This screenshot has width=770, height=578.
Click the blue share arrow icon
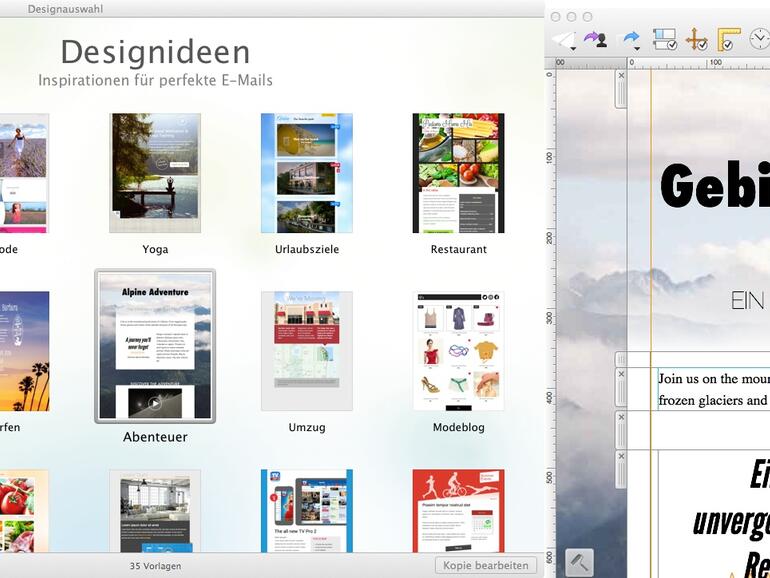(631, 37)
